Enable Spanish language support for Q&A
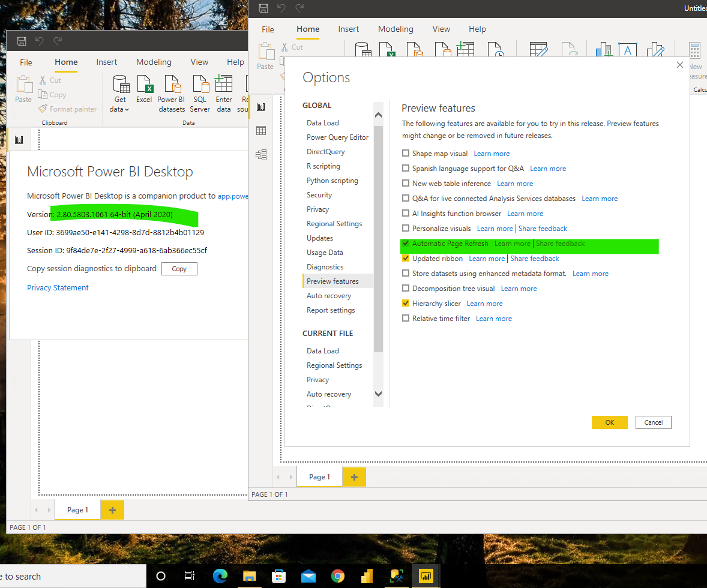707x588 pixels. coord(406,168)
